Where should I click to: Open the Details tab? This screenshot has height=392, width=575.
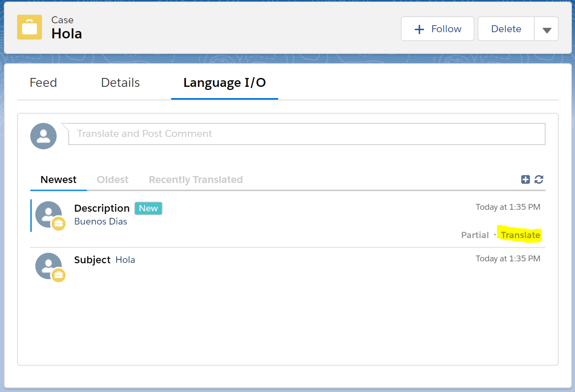120,83
